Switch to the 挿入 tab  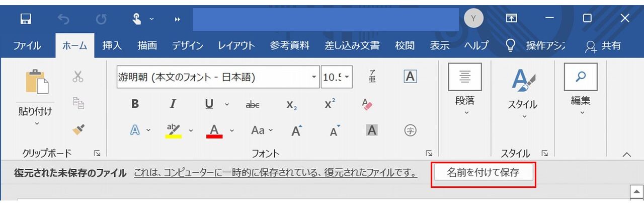[112, 45]
